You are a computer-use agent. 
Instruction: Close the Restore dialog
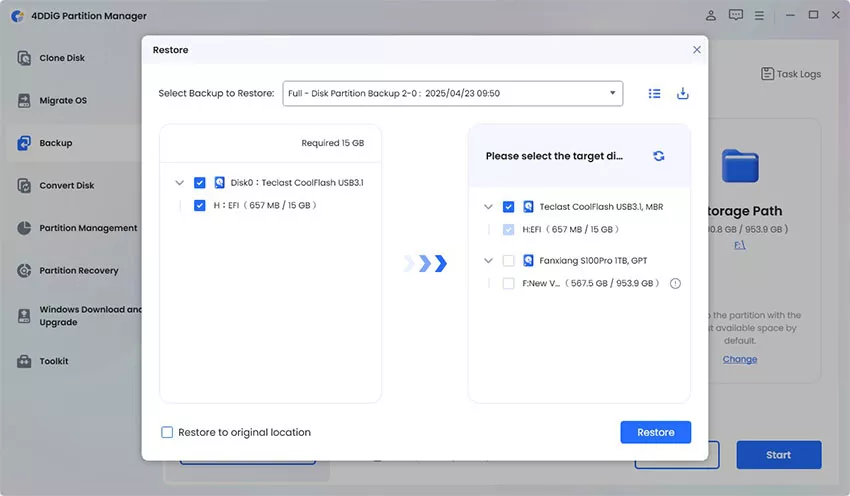(x=697, y=50)
